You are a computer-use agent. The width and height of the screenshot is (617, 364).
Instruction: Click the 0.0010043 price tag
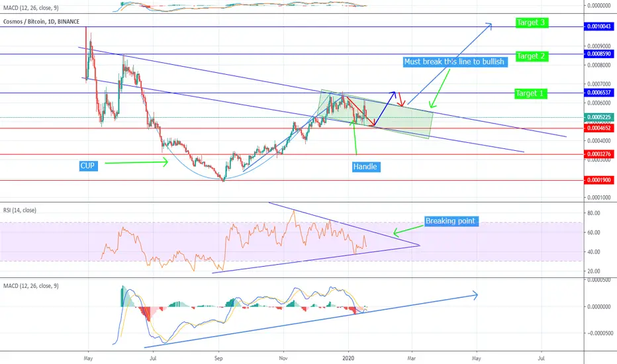pyautogui.click(x=599, y=26)
